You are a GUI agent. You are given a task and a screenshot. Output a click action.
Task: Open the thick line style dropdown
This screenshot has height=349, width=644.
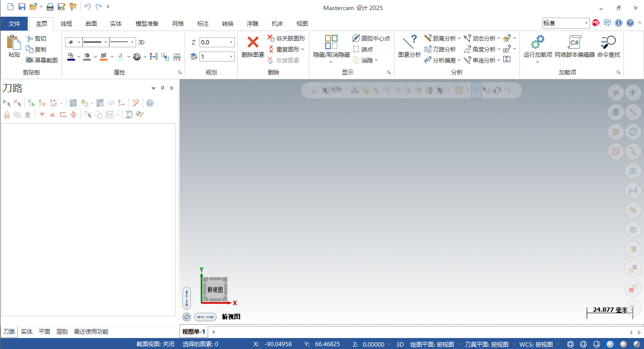[x=106, y=42]
